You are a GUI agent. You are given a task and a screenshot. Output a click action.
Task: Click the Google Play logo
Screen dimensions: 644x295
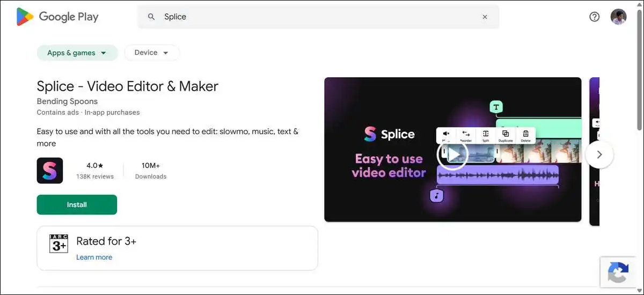coord(57,17)
